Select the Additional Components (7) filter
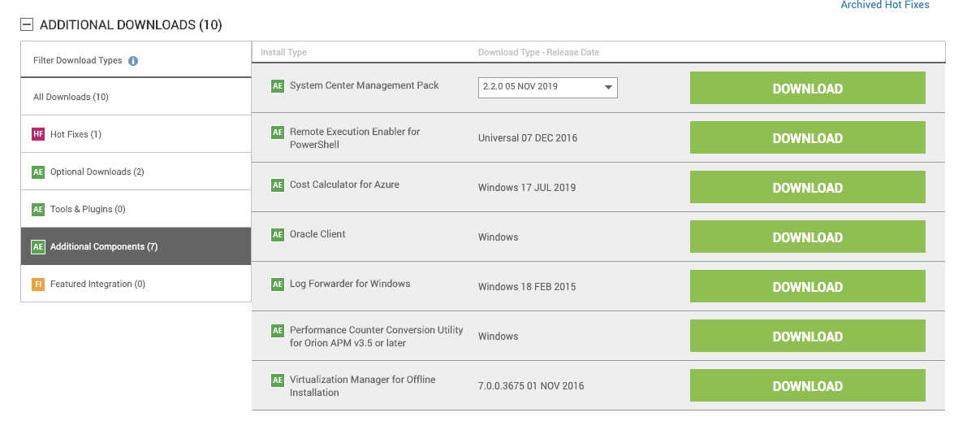980x430 pixels. [x=104, y=246]
